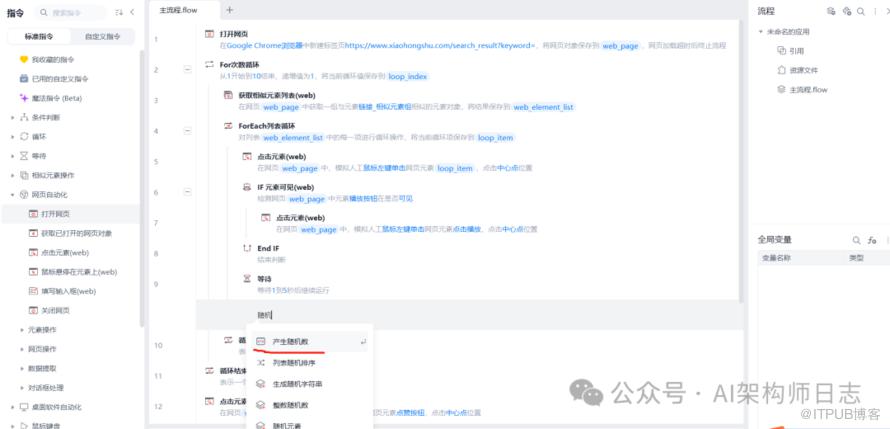890x429 pixels.
Task: Click the instruction search box magnifier icon
Action: (44, 12)
